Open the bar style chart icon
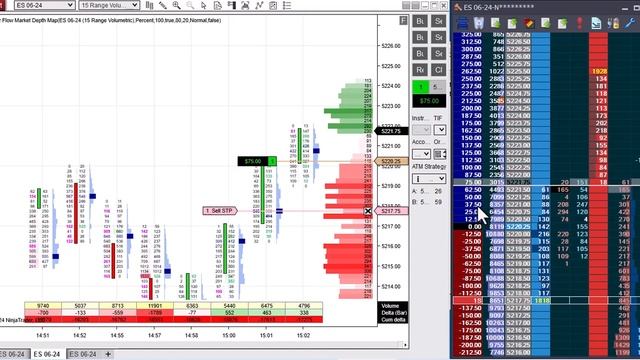 (x=149, y=5)
